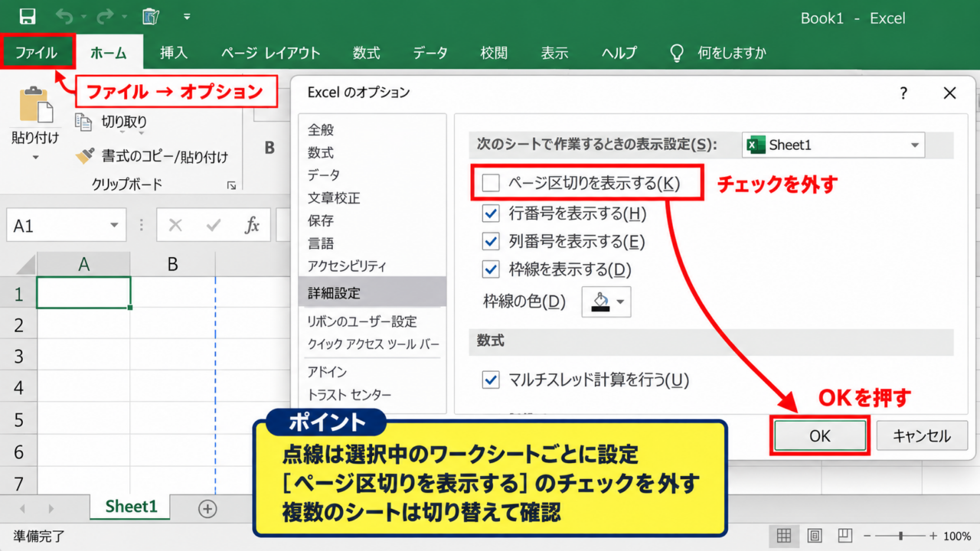980x551 pixels.
Task: Select the Sheet1 sheet tab
Action: pyautogui.click(x=131, y=507)
